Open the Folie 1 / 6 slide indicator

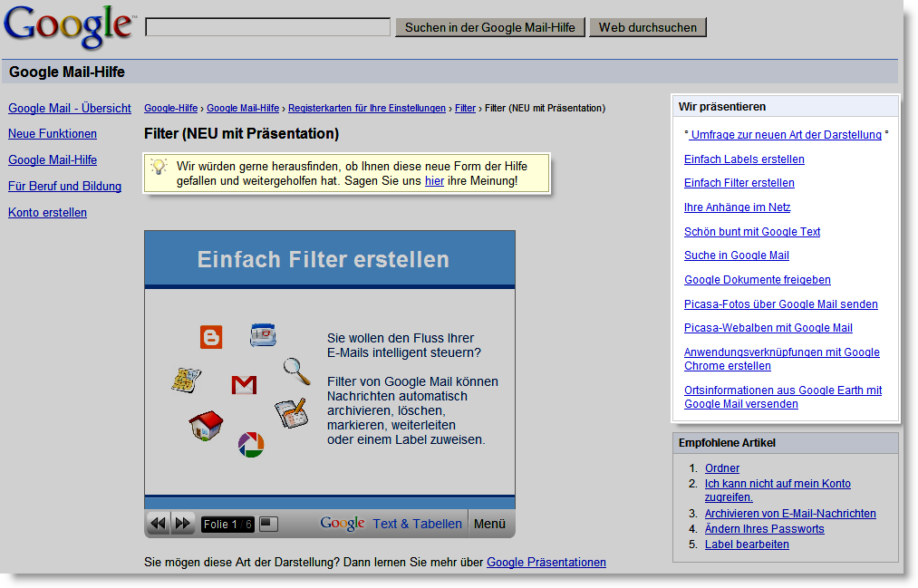[x=227, y=525]
